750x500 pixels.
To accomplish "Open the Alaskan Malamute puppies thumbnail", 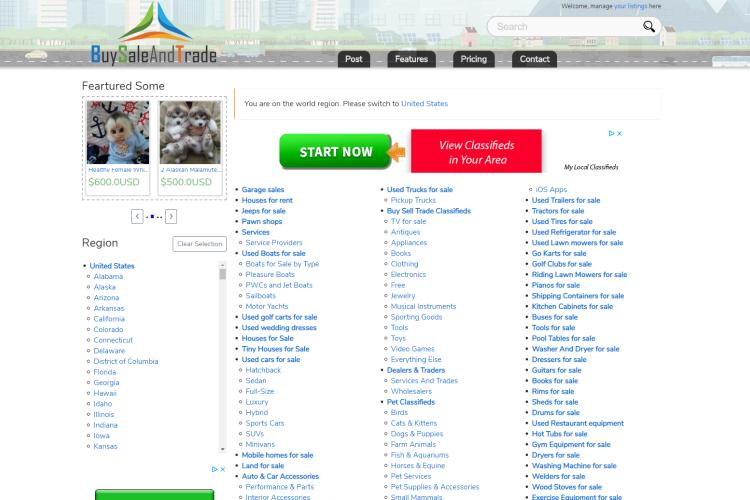I will point(190,133).
